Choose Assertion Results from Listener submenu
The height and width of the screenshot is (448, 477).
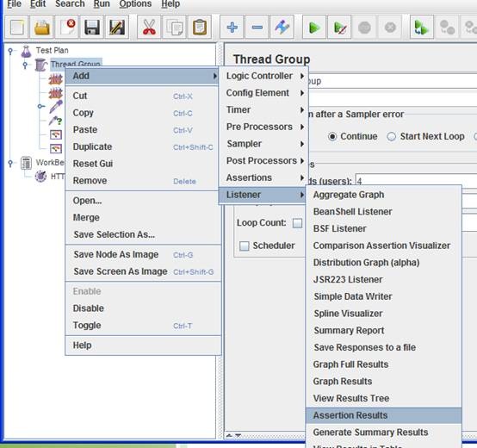pyautogui.click(x=384, y=415)
